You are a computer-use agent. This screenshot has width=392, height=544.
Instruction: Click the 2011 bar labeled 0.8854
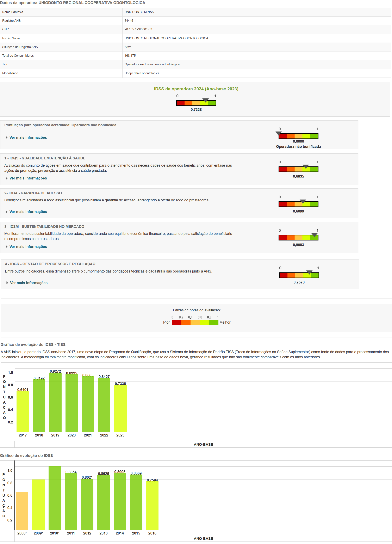pos(71,502)
